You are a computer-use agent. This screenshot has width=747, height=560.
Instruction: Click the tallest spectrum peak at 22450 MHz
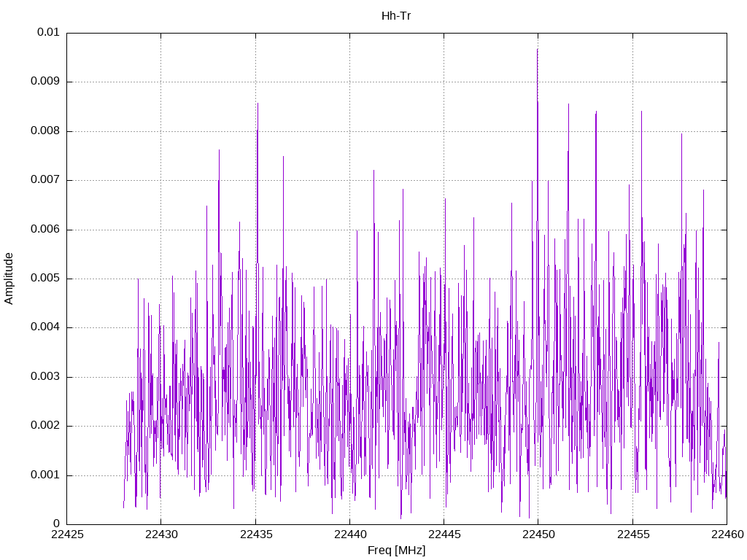pyautogui.click(x=538, y=50)
